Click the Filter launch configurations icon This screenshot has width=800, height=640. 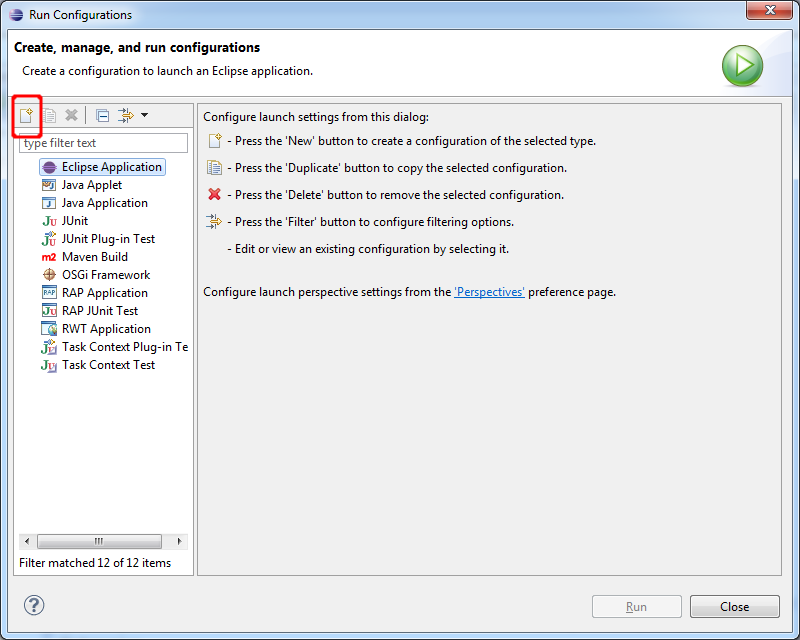(x=126, y=115)
